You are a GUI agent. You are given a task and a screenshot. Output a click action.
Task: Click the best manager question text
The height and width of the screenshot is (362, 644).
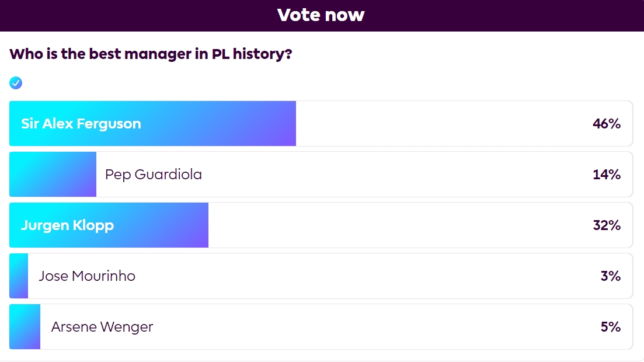click(x=151, y=54)
